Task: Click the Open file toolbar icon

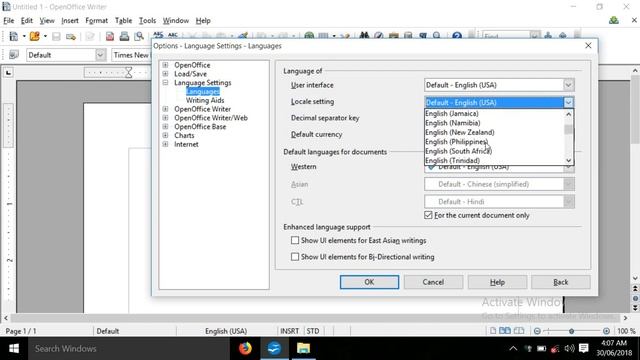Action: click(x=35, y=36)
